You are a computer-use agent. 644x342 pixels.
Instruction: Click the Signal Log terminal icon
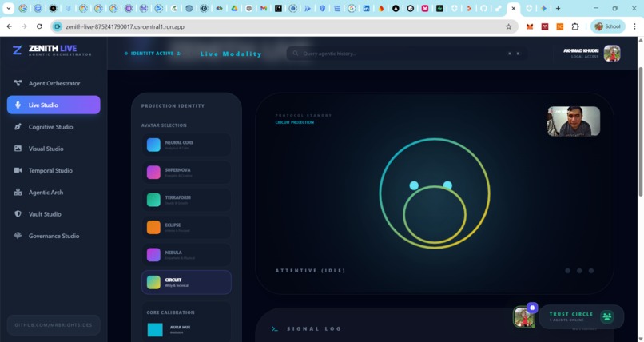275,329
